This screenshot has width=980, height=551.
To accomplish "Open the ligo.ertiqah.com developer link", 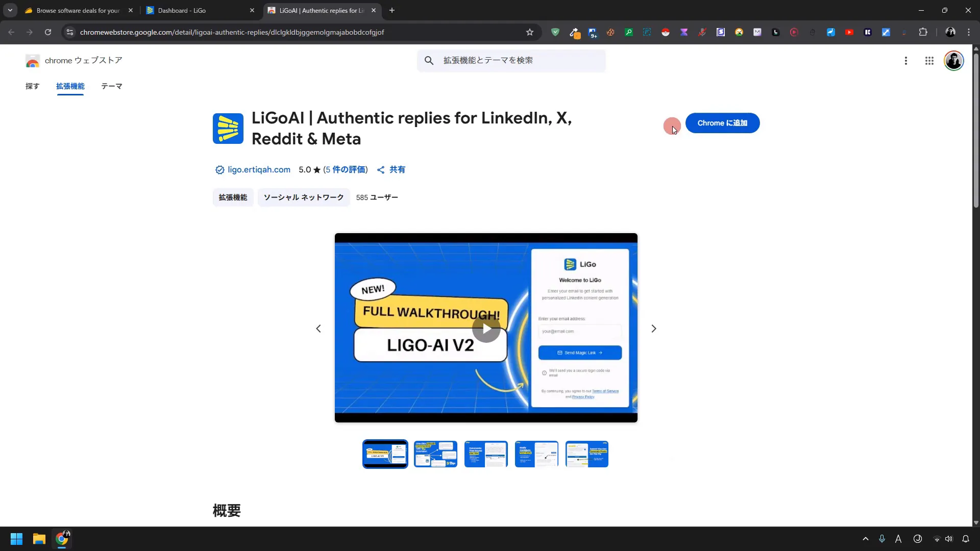I will pyautogui.click(x=259, y=170).
